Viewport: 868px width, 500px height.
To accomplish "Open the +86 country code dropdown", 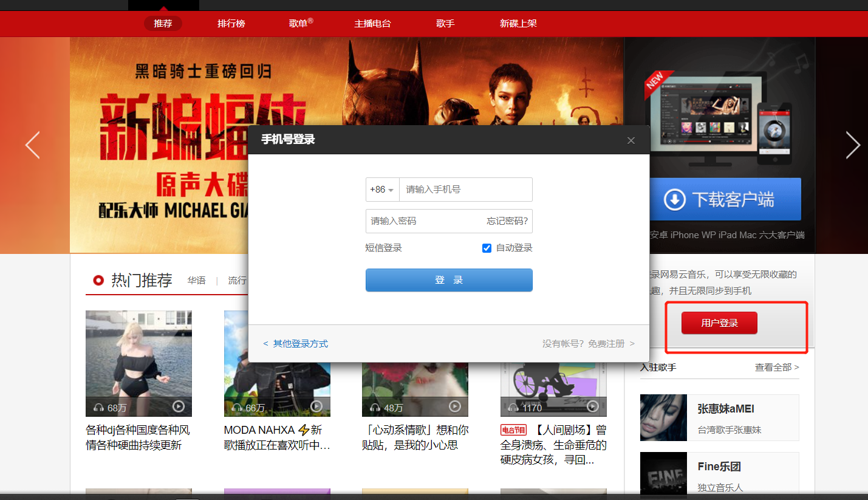I will click(x=382, y=190).
